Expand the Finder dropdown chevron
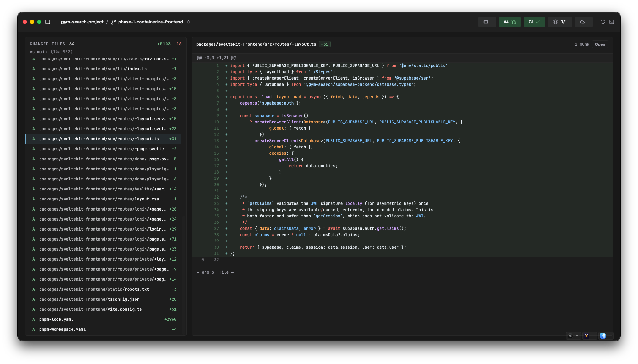 click(x=609, y=336)
